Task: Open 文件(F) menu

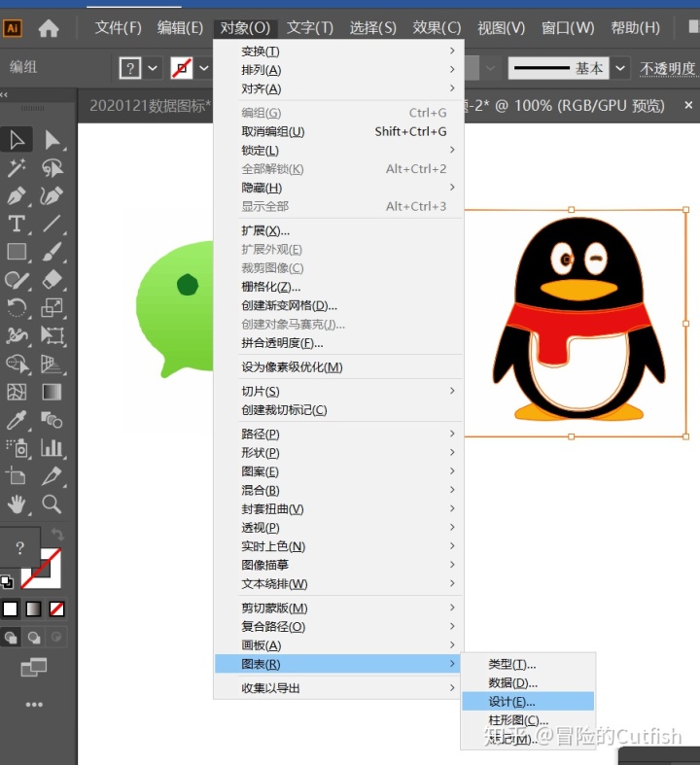Action: click(118, 28)
